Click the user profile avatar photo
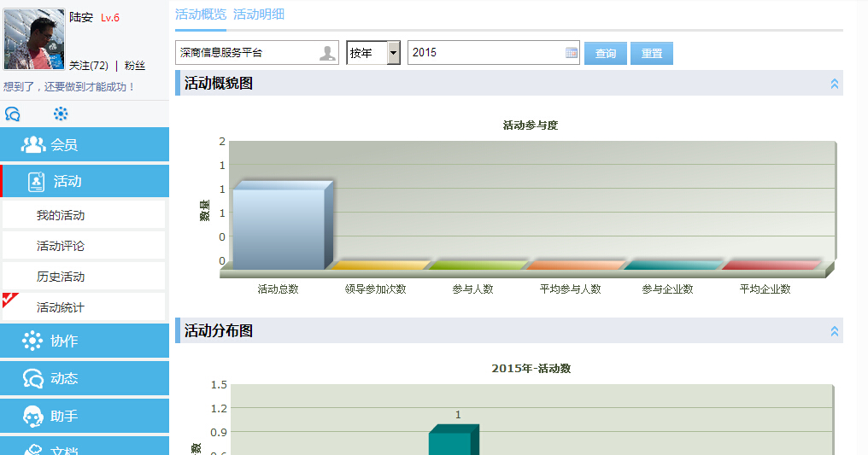868x455 pixels. (x=34, y=39)
